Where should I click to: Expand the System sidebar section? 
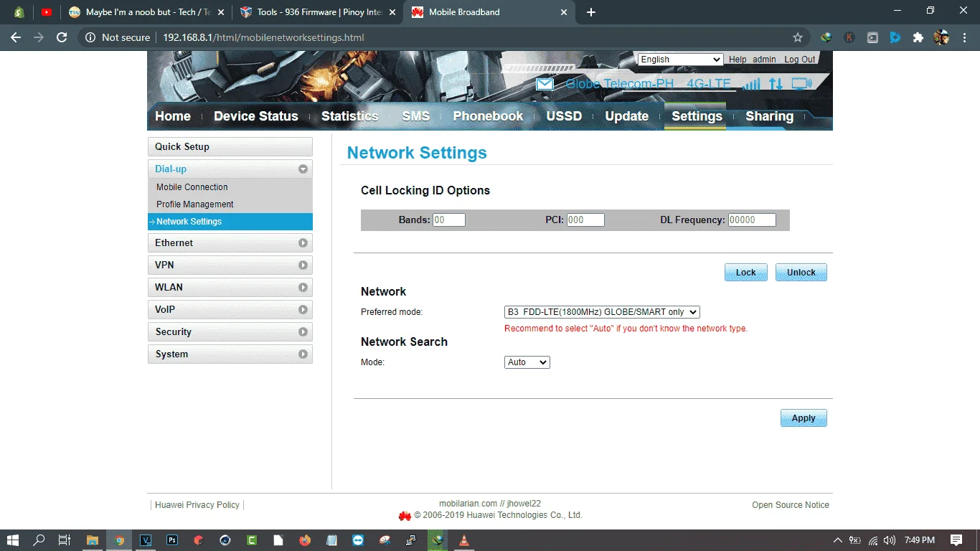[230, 354]
